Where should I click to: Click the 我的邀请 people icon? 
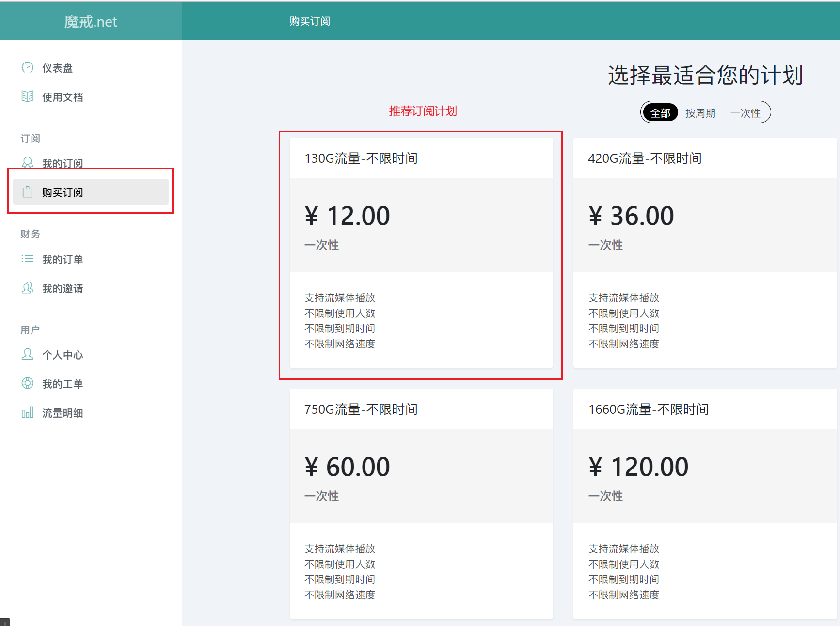(x=28, y=288)
